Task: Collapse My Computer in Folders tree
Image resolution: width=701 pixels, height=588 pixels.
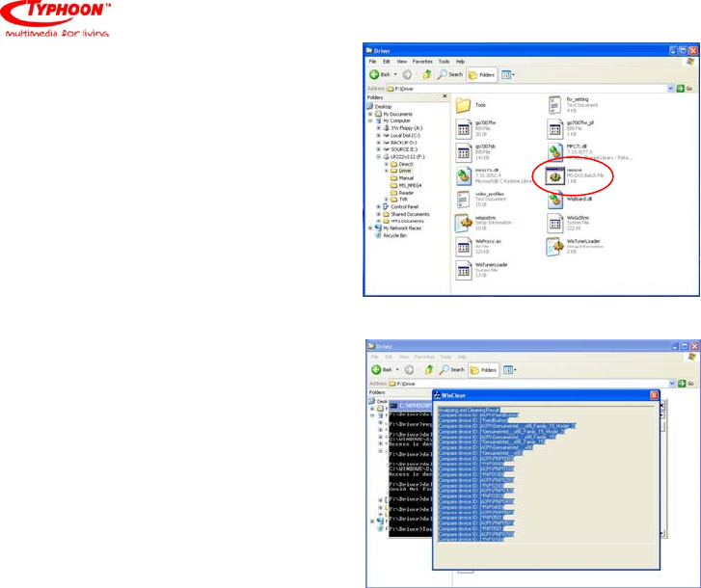Action: [x=370, y=120]
